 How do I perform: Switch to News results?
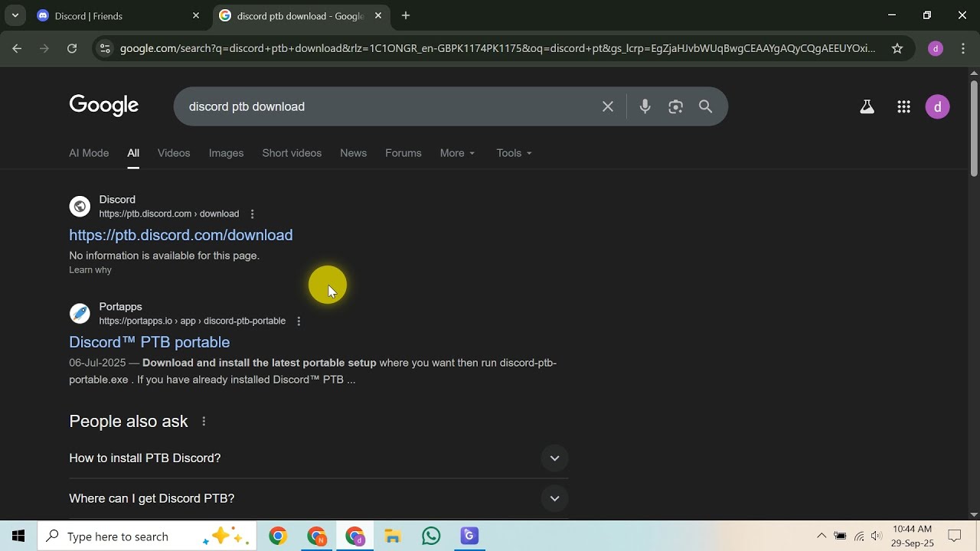pyautogui.click(x=353, y=153)
